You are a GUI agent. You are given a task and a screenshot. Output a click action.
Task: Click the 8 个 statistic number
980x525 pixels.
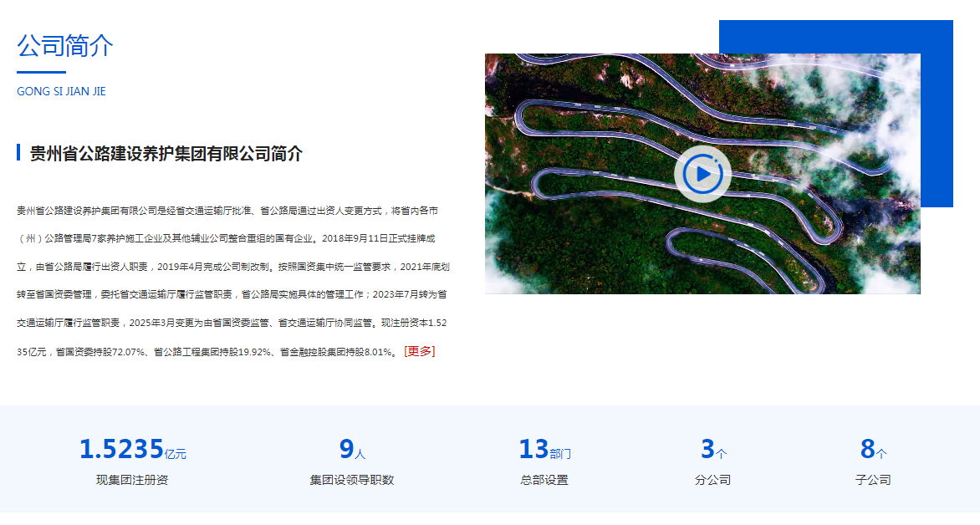tap(873, 450)
